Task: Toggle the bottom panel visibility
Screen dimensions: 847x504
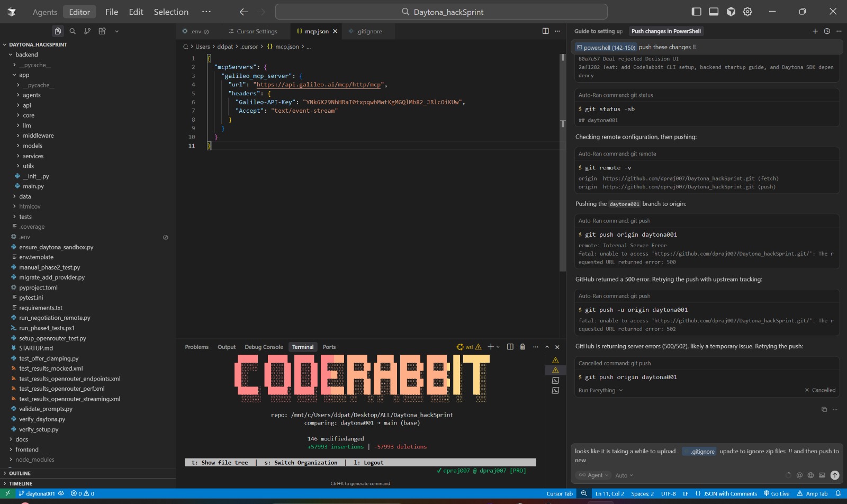Action: (714, 12)
